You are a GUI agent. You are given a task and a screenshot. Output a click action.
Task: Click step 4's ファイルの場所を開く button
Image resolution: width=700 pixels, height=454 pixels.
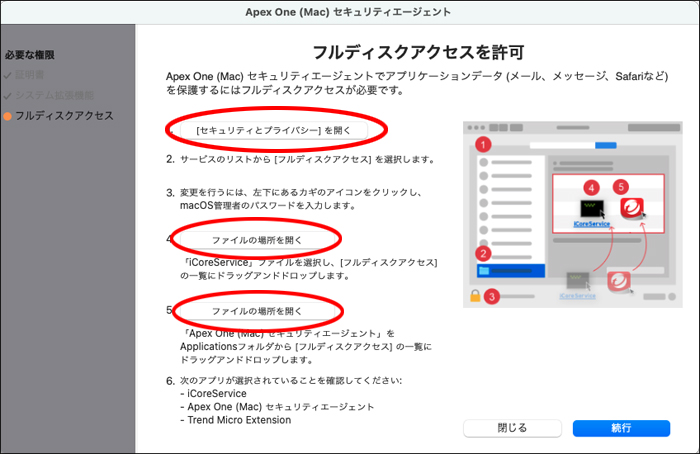256,240
